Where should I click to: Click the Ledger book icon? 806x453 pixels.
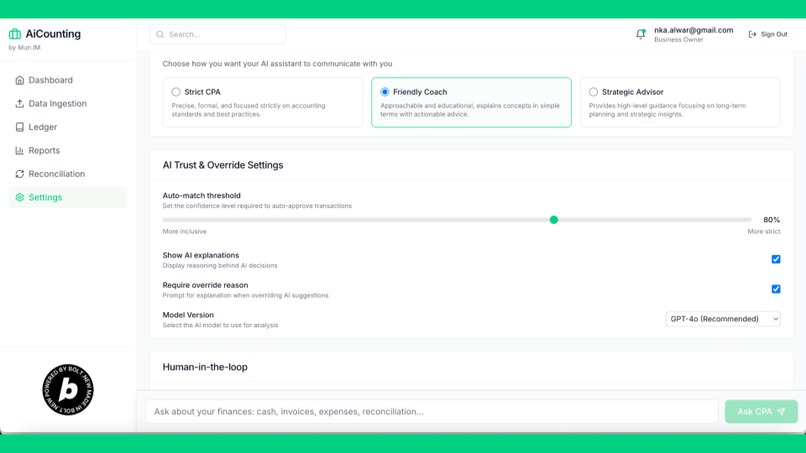20,127
